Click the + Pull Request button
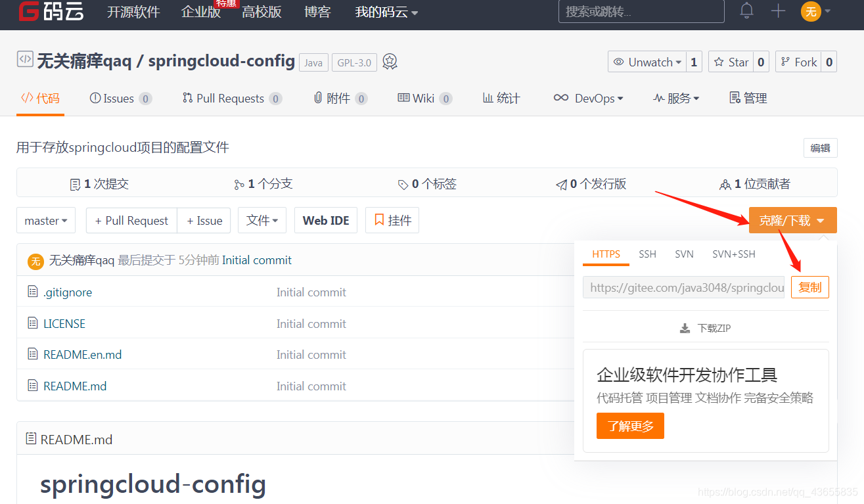Image resolution: width=864 pixels, height=504 pixels. (x=131, y=221)
